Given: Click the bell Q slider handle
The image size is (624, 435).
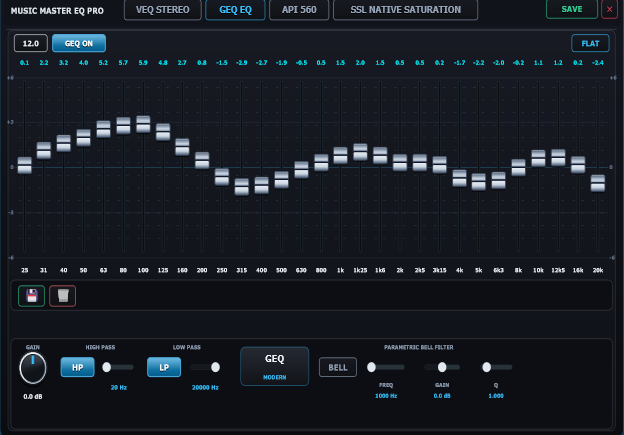Looking at the screenshot, I should [486, 367].
